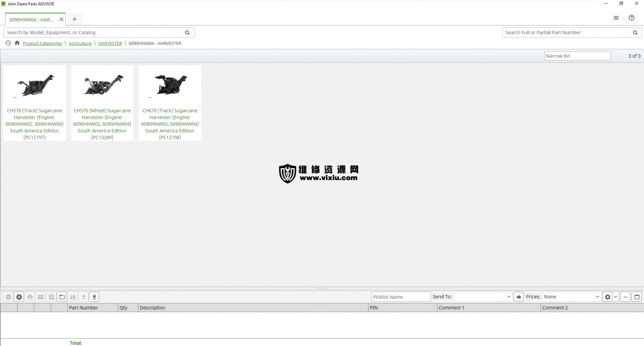Save the picklist with floppy disk icon
The height and width of the screenshot is (346, 644).
[x=73, y=297]
